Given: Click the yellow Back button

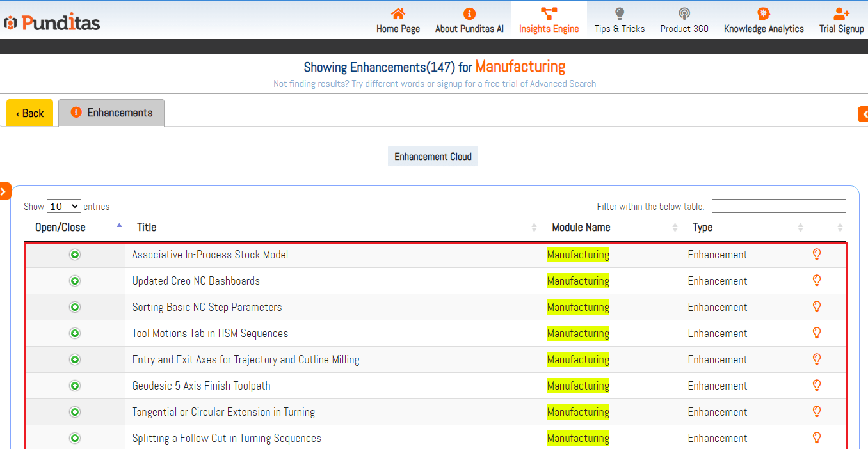Looking at the screenshot, I should 29,113.
